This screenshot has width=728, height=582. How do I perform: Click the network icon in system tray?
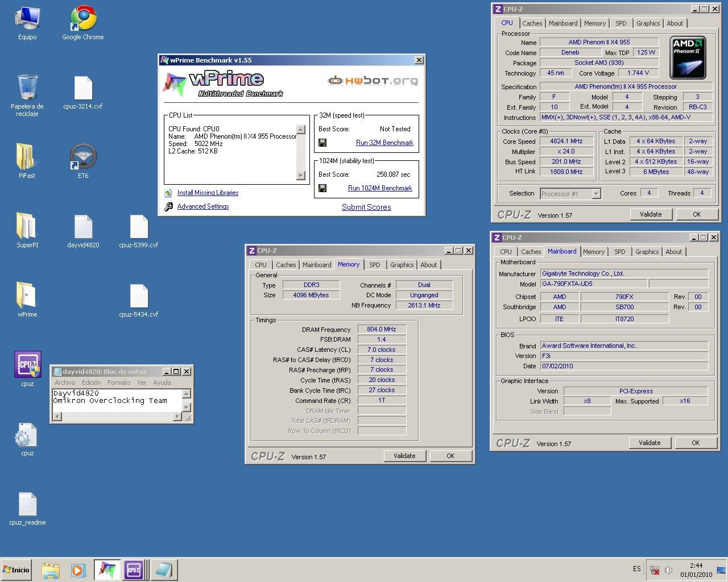(655, 570)
